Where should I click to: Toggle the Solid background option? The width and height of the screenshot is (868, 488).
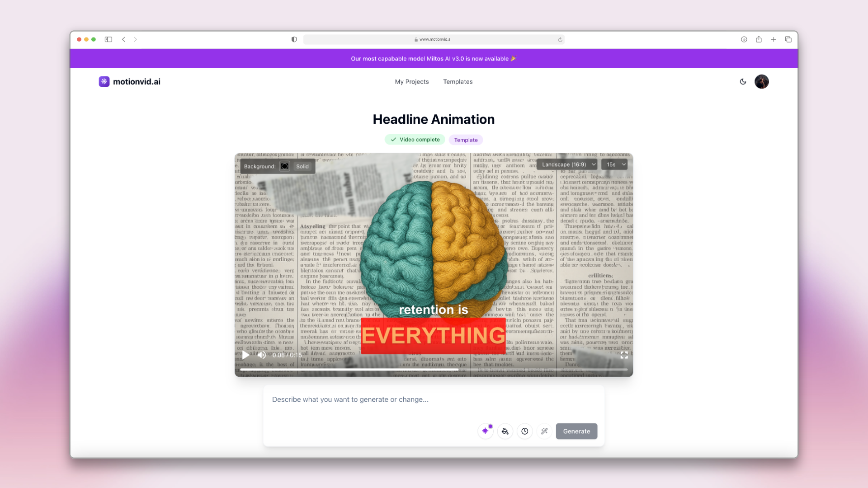pos(302,166)
